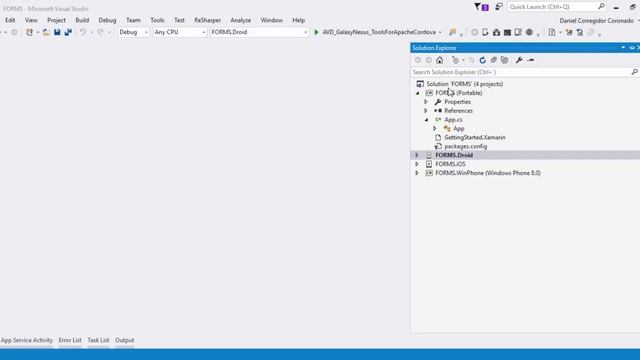
Task: Open the FORMS.Droid startup project dropdown
Action: click(259, 32)
